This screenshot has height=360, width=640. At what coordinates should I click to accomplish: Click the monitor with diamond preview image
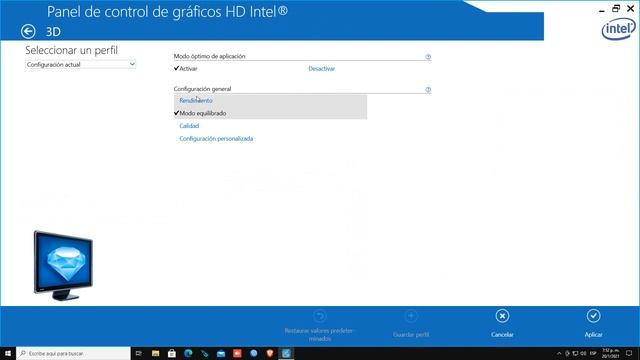click(x=63, y=265)
